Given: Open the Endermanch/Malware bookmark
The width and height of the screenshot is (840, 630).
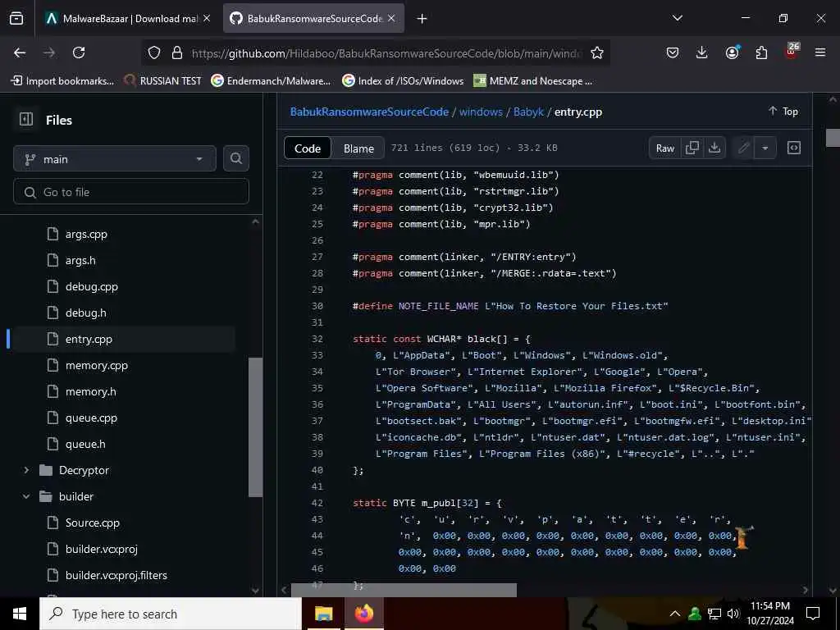Looking at the screenshot, I should pyautogui.click(x=271, y=81).
